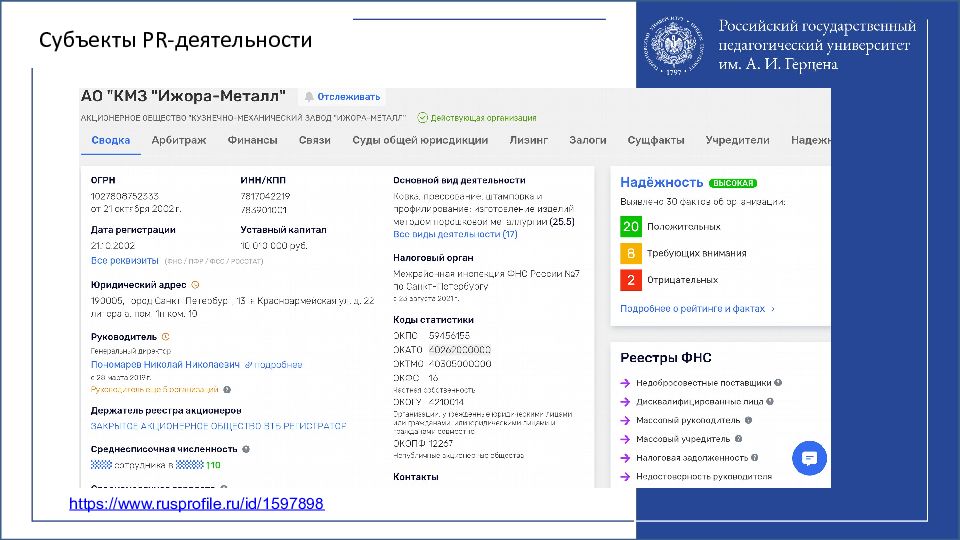
Task: Click the arrow icon before Недостоверность руководителя
Action: (625, 477)
